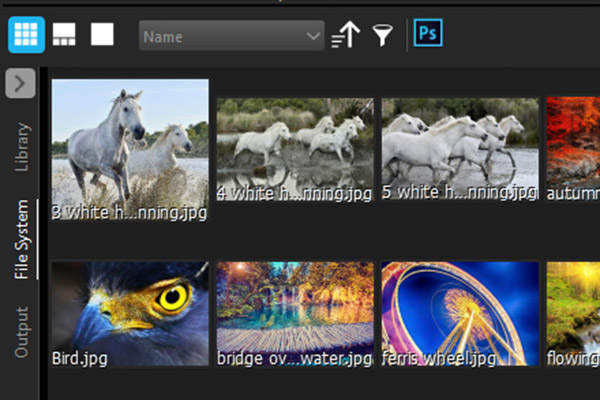The width and height of the screenshot is (600, 400).
Task: Click the Photoshop Ps icon
Action: click(428, 33)
